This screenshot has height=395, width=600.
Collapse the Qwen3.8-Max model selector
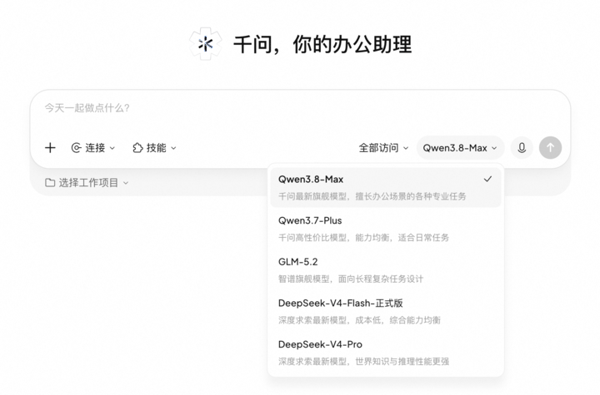(x=460, y=148)
